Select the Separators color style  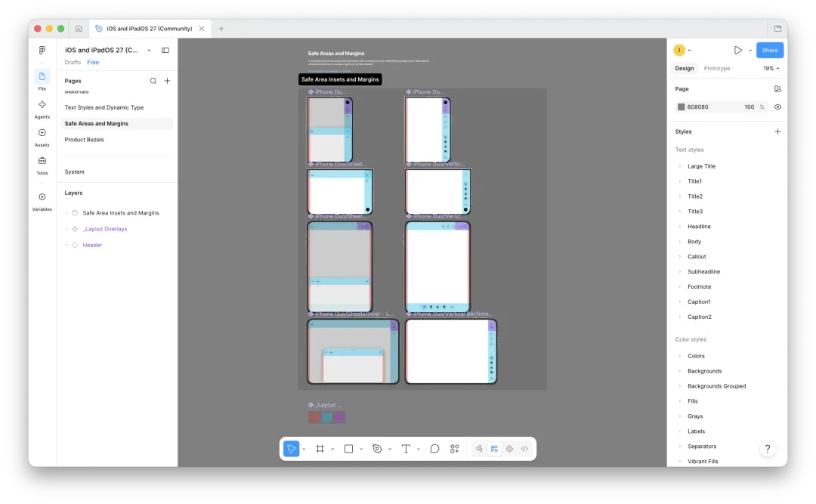pos(702,447)
